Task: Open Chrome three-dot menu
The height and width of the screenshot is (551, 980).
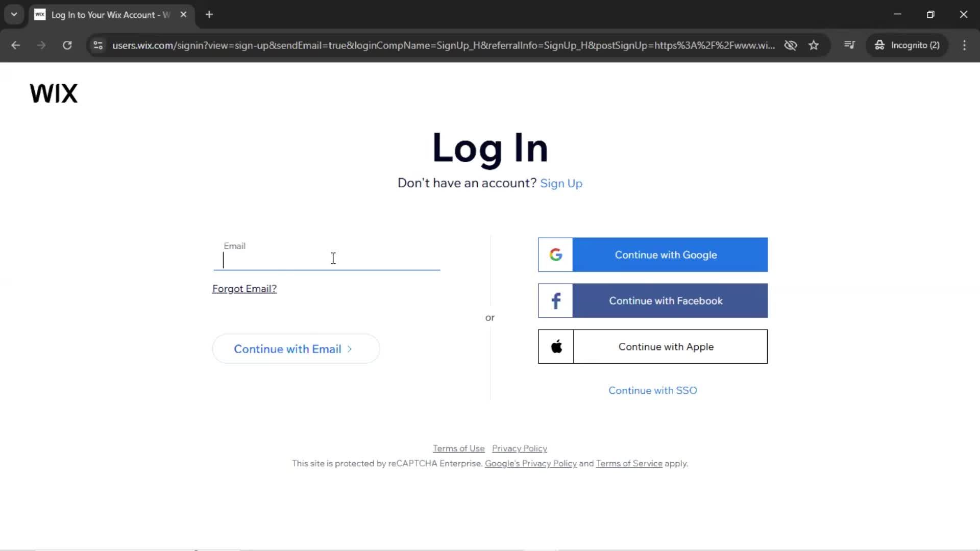Action: pos(964,45)
